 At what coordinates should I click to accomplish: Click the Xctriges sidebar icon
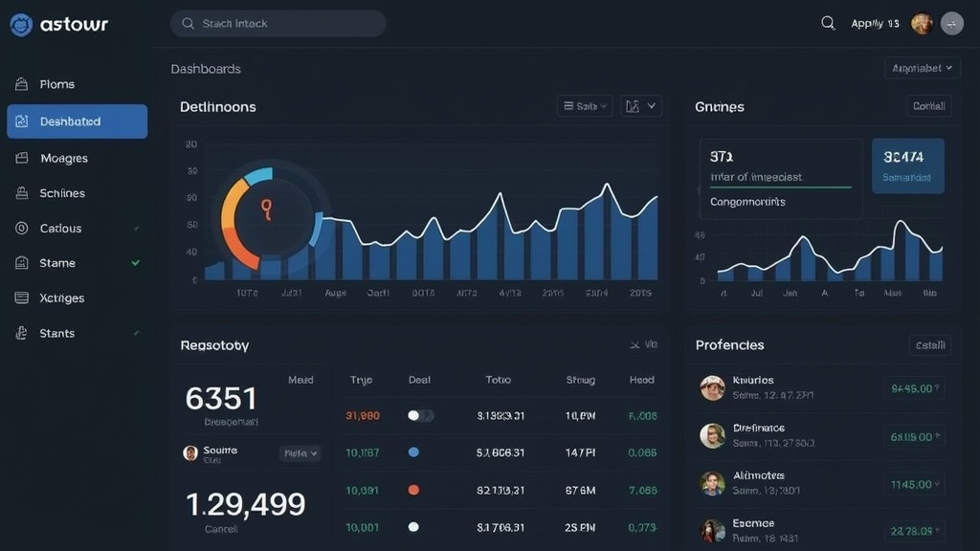tap(22, 298)
